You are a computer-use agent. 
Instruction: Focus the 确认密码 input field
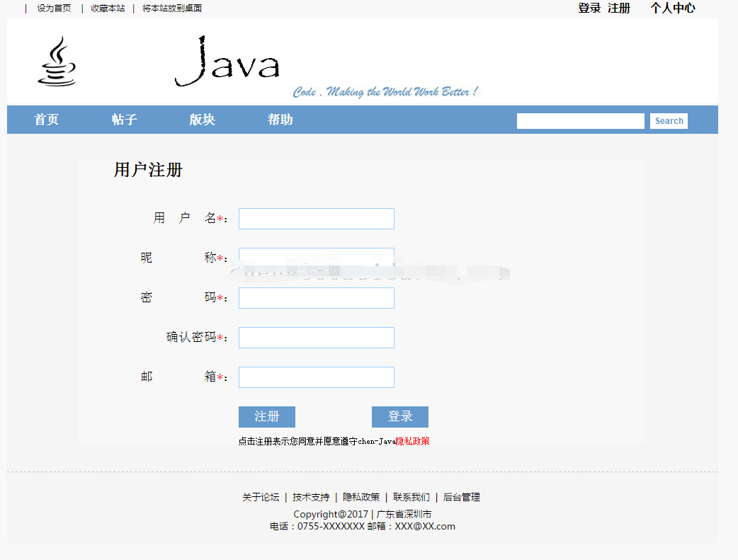coord(317,338)
